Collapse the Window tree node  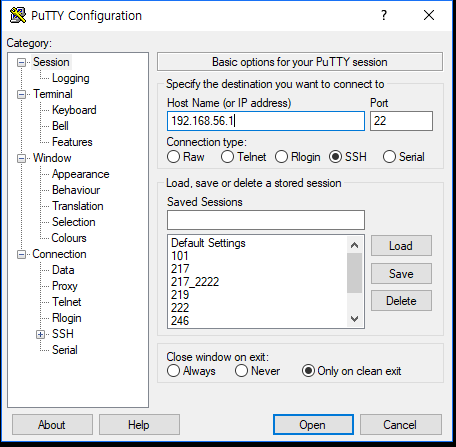[21, 158]
